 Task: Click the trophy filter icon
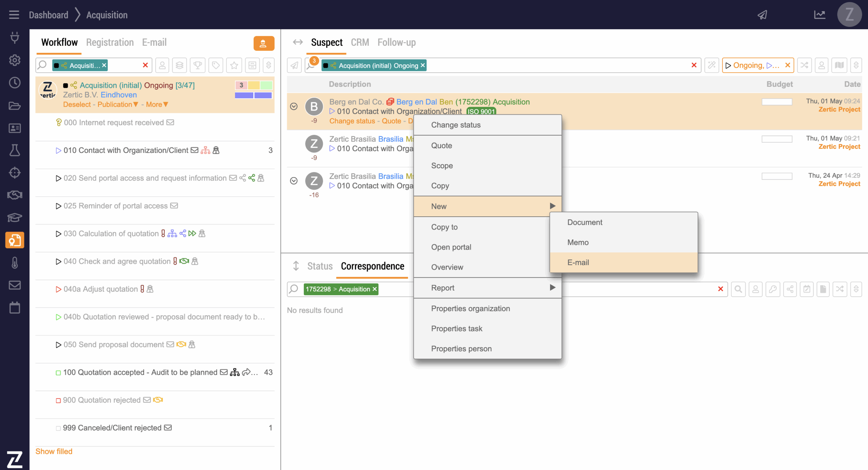(198, 65)
